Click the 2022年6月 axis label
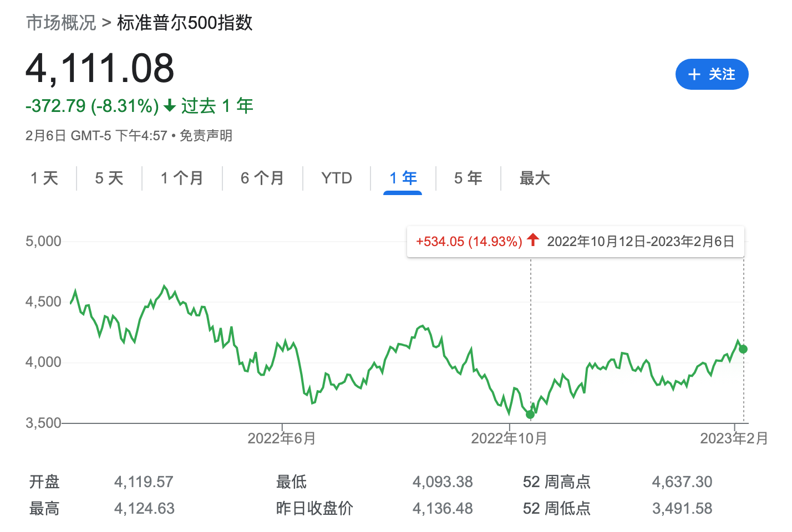 282,438
